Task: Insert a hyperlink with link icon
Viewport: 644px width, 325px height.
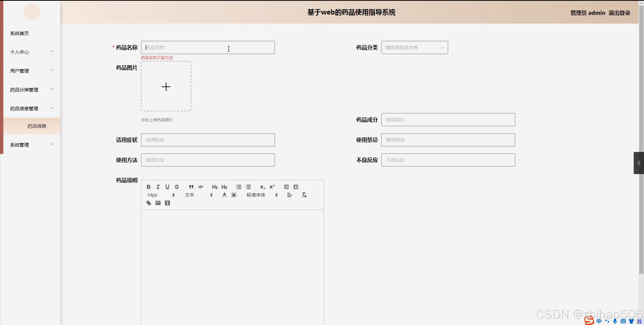Action: 148,203
